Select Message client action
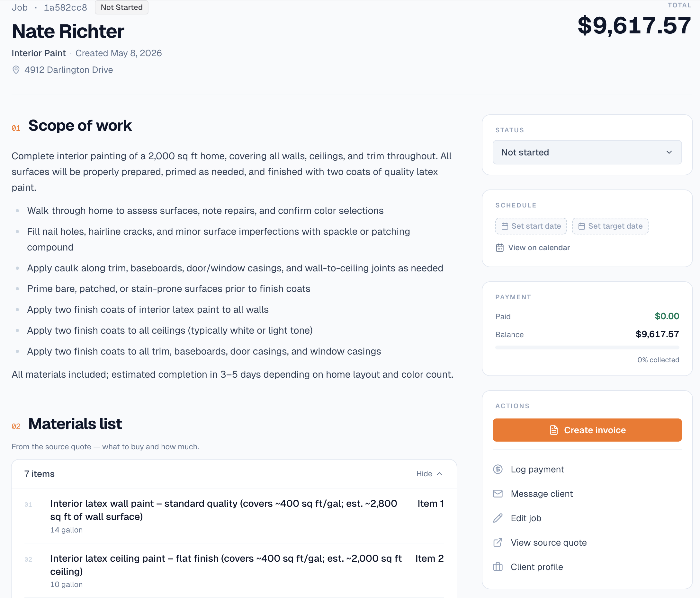Screen dimensions: 700x598 542,494
